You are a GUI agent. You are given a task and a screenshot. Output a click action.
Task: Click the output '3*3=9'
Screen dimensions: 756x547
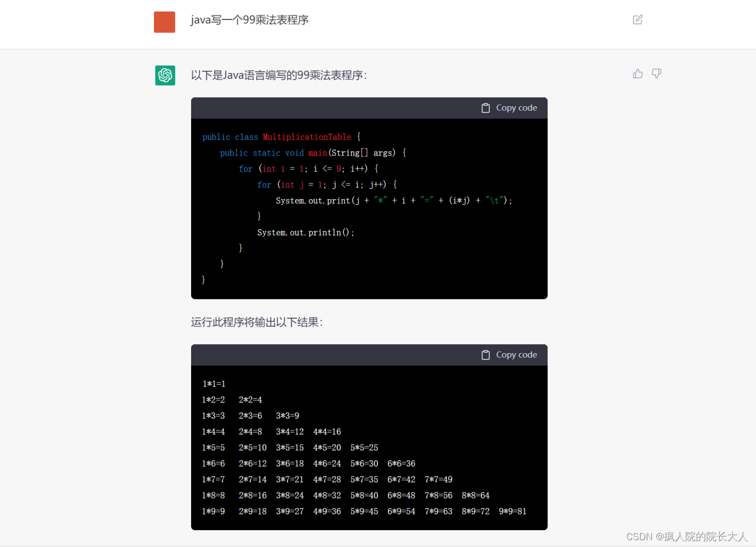[288, 416]
